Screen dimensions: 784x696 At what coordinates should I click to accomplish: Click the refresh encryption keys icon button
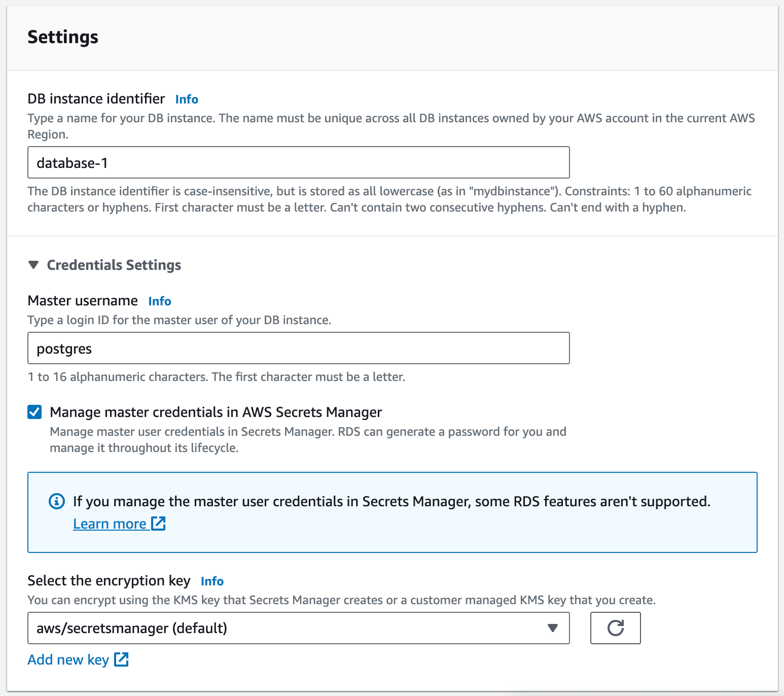[615, 628]
